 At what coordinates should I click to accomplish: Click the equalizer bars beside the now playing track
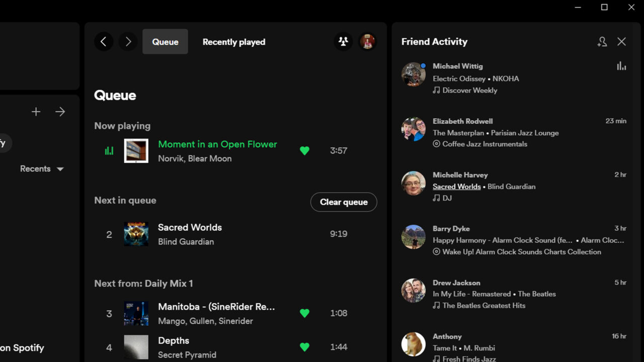pyautogui.click(x=108, y=150)
